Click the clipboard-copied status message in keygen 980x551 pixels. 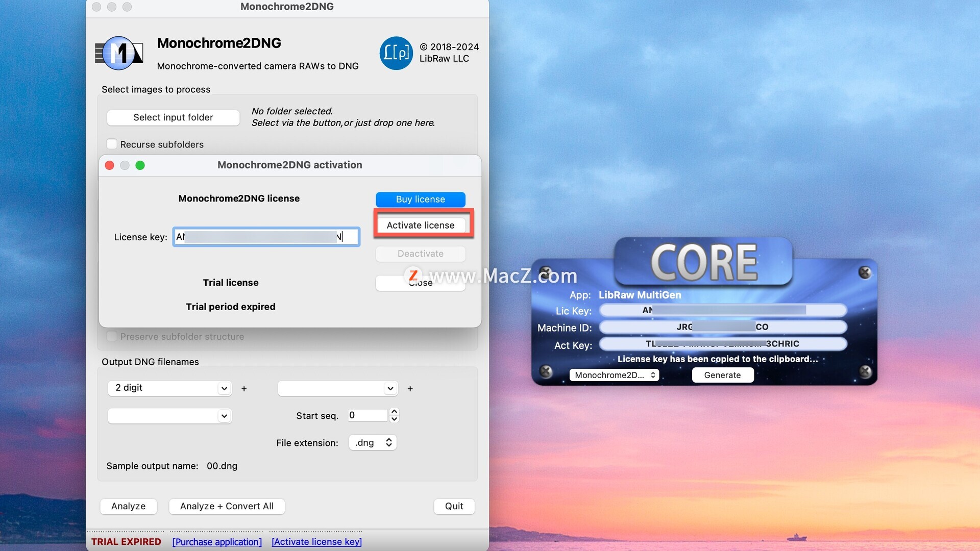pos(717,359)
